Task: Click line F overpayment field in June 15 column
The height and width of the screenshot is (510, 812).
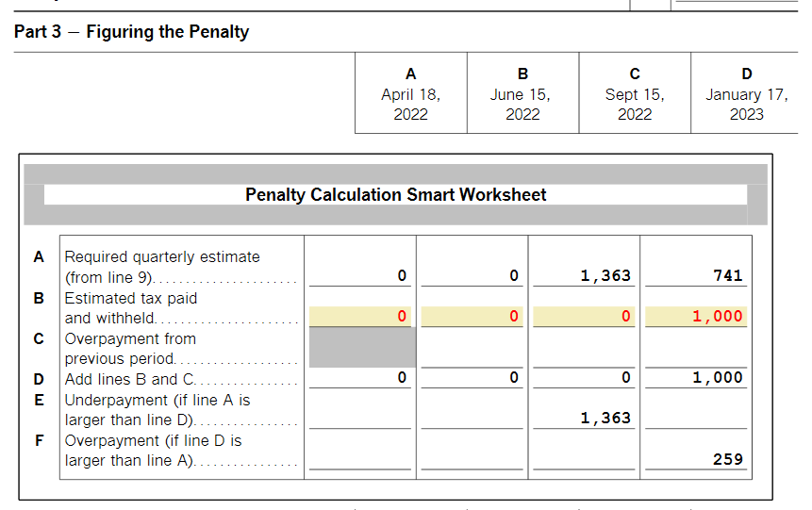Action: coord(473,459)
